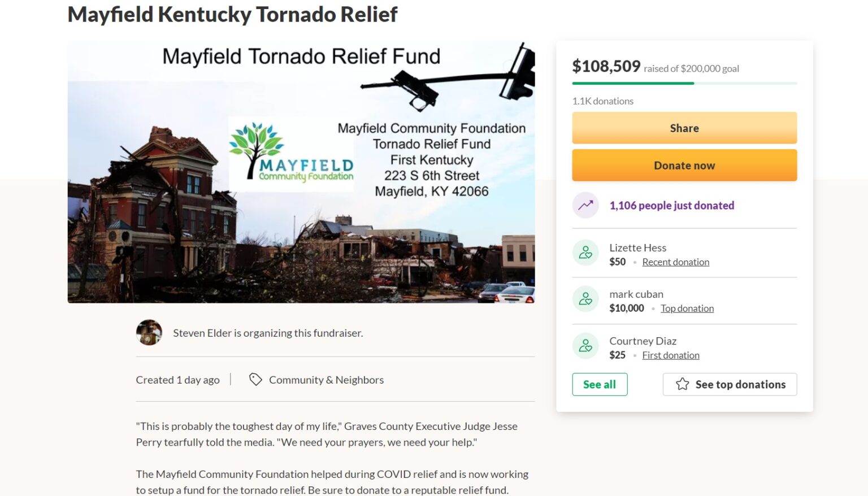Click the First donation link

coord(671,355)
